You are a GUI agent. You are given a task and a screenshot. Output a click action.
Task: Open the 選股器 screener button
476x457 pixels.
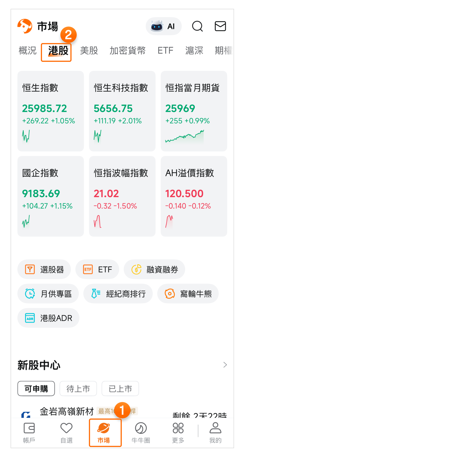pos(44,269)
